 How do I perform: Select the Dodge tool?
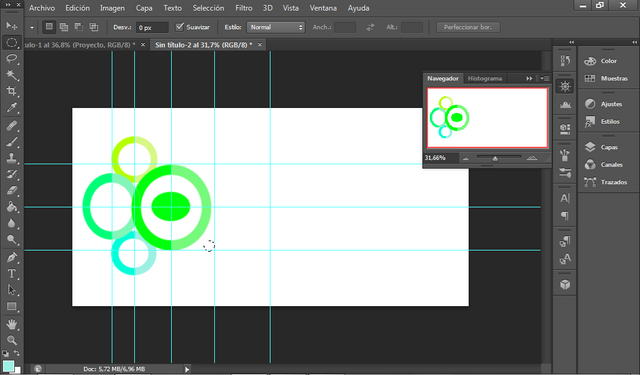click(11, 240)
